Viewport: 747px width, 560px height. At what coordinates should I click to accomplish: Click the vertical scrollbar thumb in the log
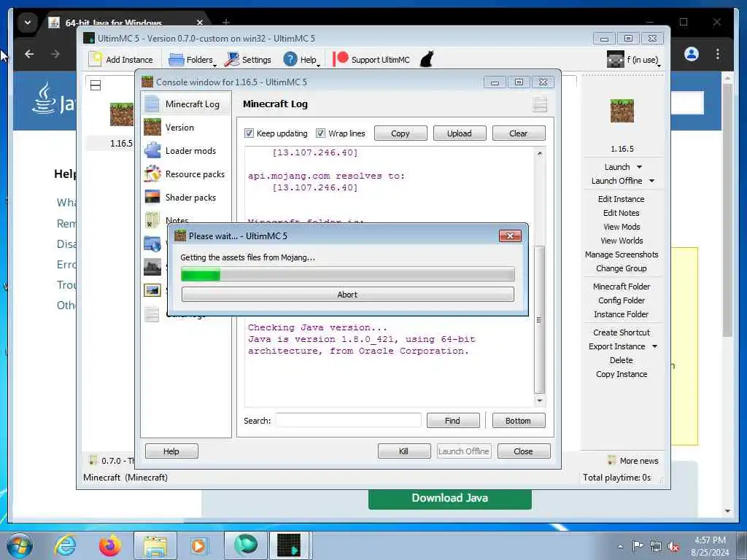(x=539, y=319)
